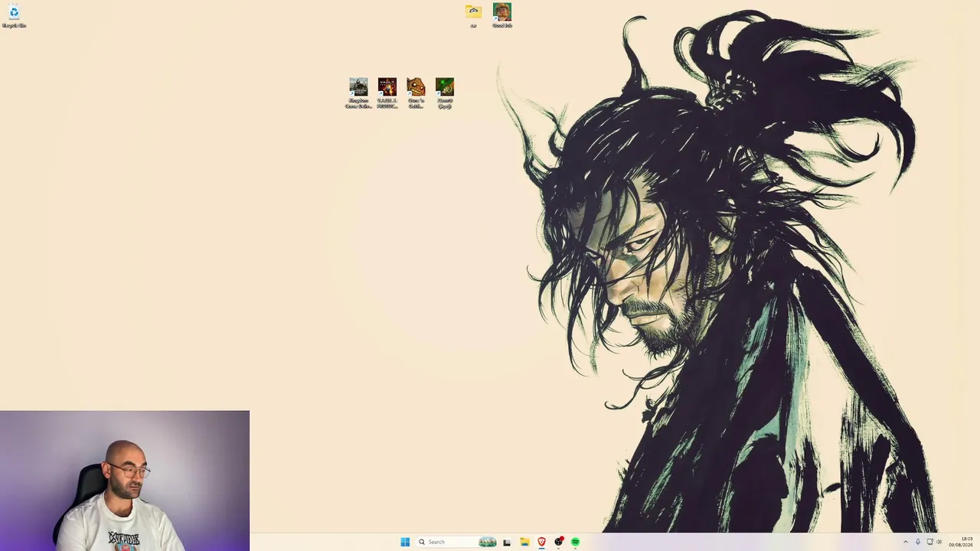Open File Explorer from the taskbar

524,542
